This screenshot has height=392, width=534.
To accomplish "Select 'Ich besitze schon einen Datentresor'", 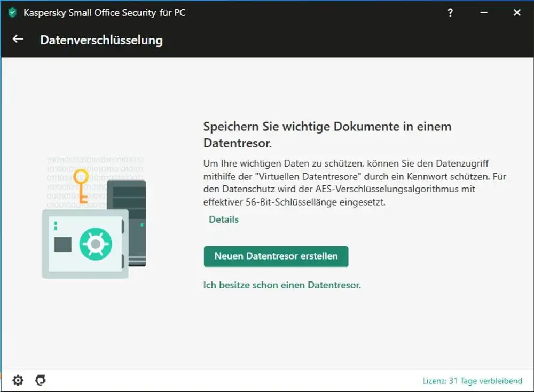I will 282,285.
